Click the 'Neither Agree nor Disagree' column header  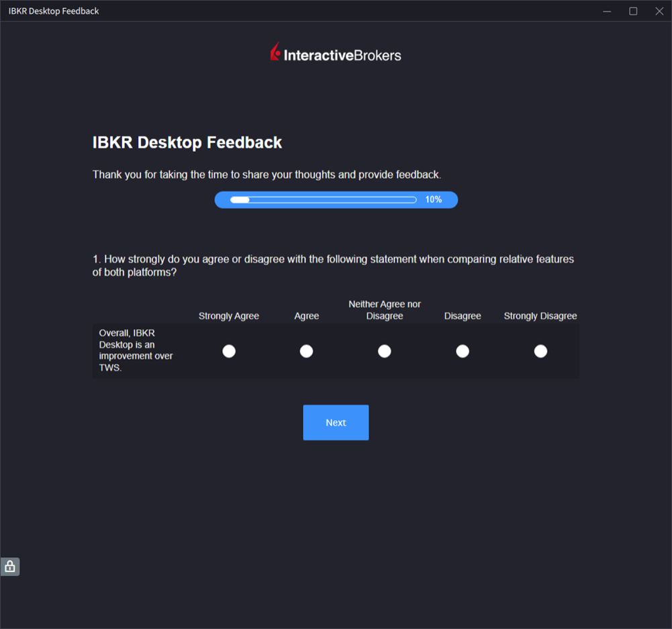(385, 309)
